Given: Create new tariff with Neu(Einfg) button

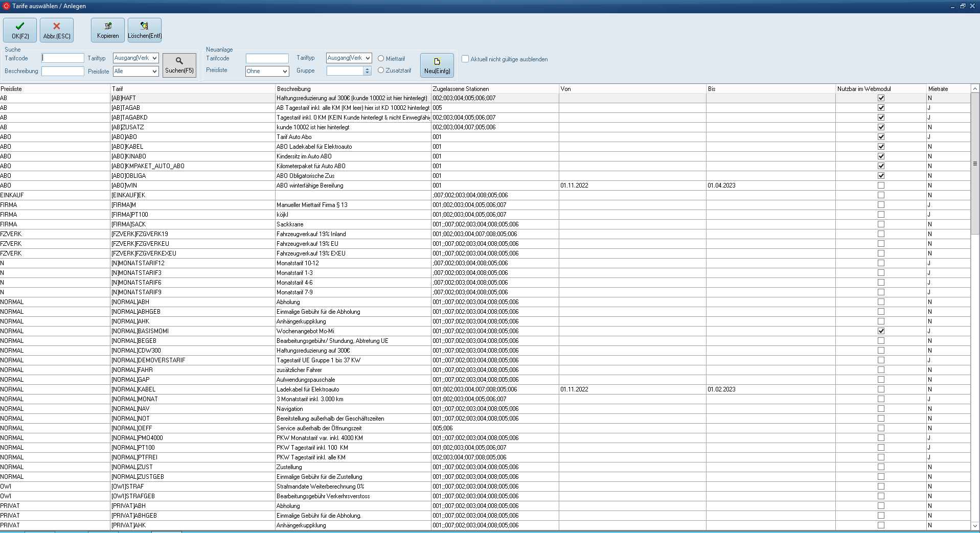Looking at the screenshot, I should tap(437, 65).
